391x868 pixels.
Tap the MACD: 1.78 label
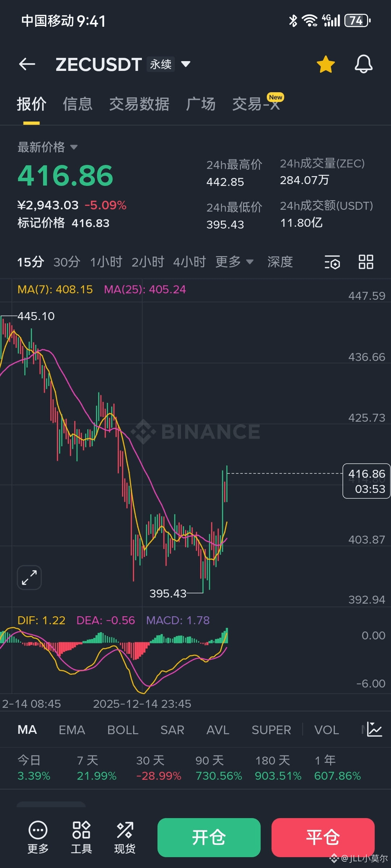coord(178,620)
